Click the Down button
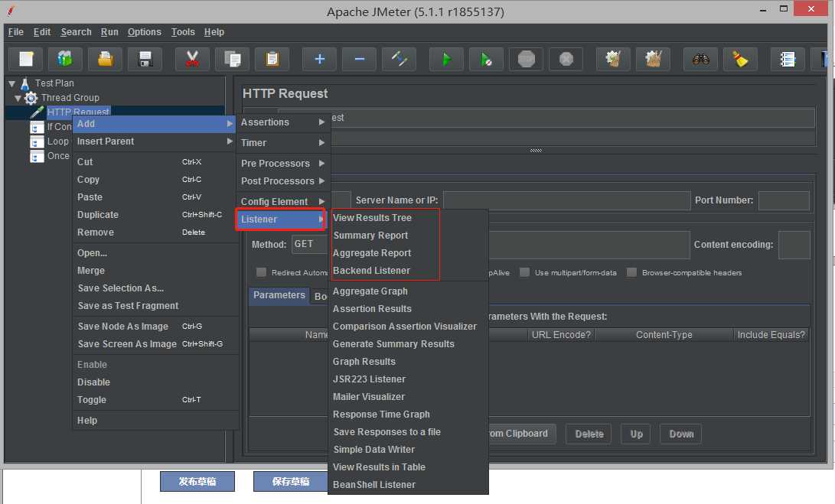 (681, 434)
